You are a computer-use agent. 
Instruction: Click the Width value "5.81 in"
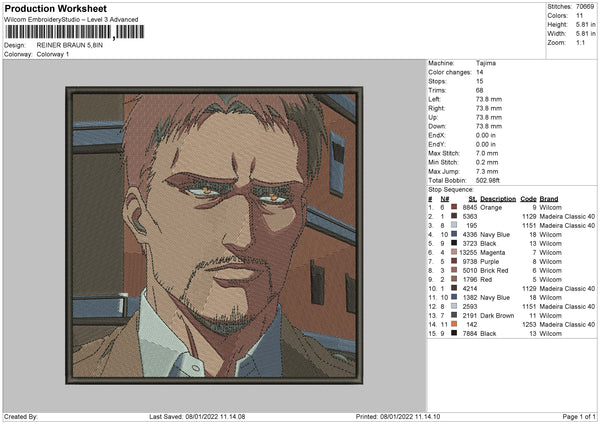[x=585, y=34]
